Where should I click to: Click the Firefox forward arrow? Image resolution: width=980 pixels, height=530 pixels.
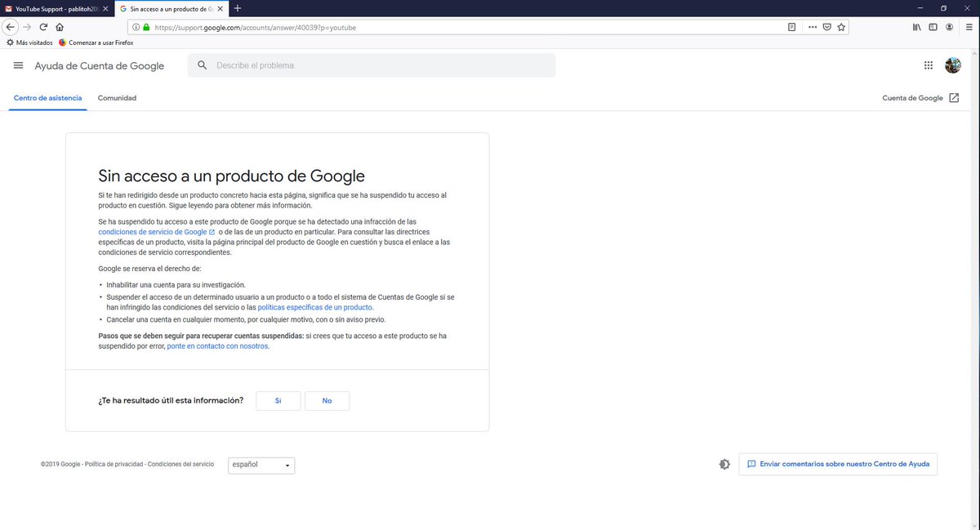(x=27, y=27)
